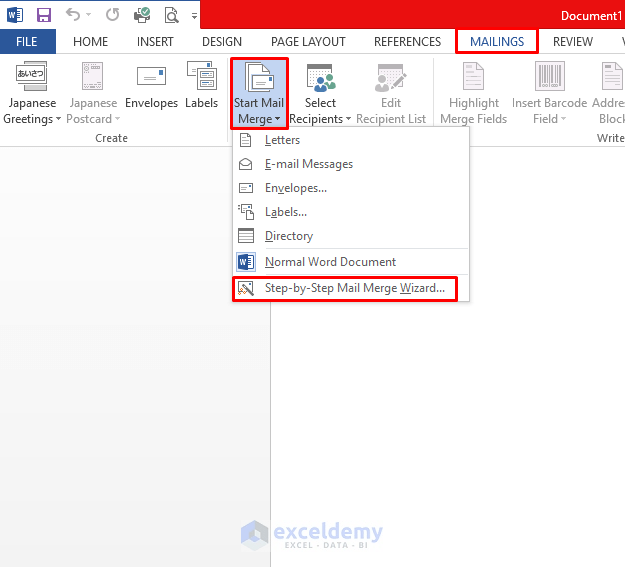The width and height of the screenshot is (625, 567).
Task: Choose Letters from the mail merge menu
Action: pyautogui.click(x=351, y=140)
